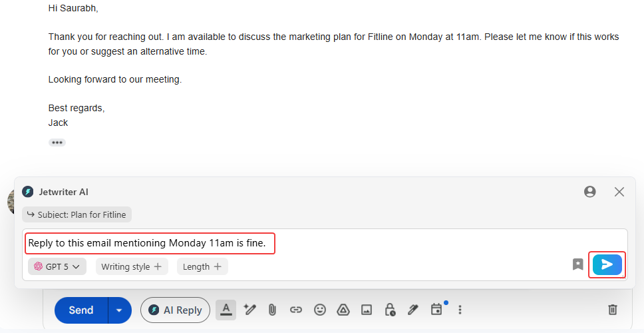Open more options three-dot menu
This screenshot has width=644, height=333.
pos(460,310)
